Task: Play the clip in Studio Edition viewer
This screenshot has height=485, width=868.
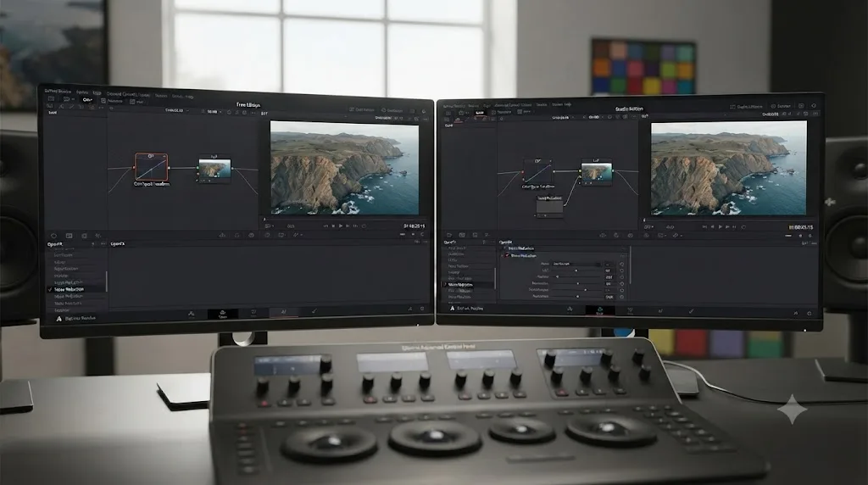Action: click(721, 227)
